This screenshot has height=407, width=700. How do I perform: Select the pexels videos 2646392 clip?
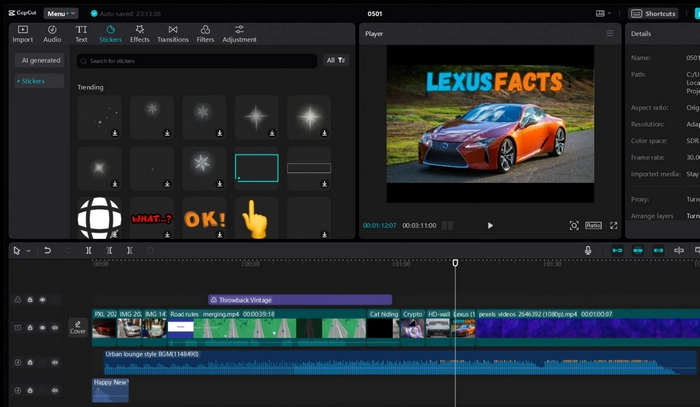point(588,328)
